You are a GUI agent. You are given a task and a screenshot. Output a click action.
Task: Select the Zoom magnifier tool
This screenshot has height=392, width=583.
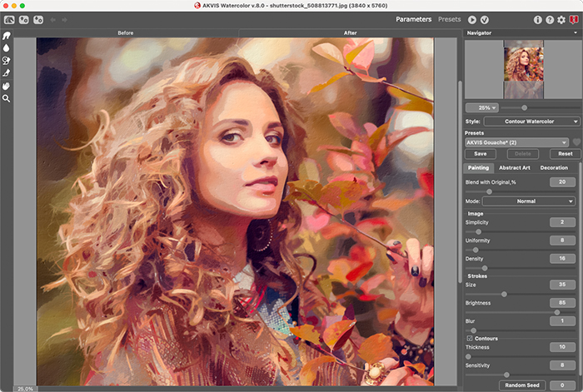(7, 98)
